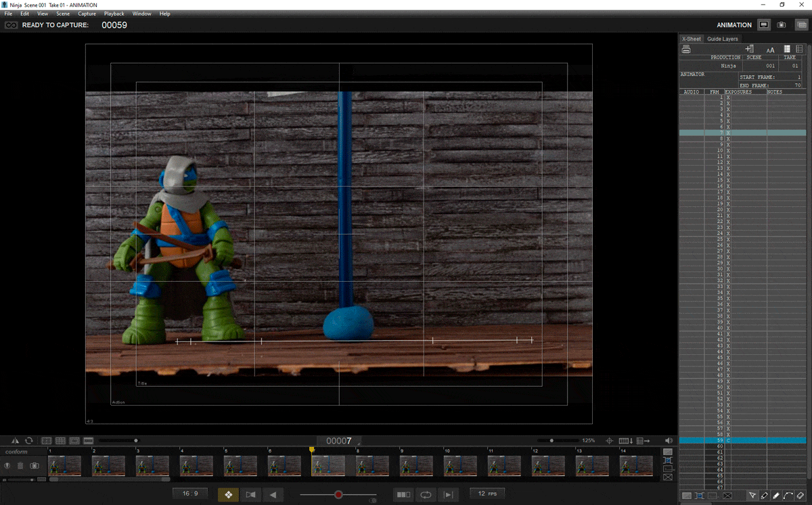Toggle the TV safe overlay icon

[x=47, y=441]
